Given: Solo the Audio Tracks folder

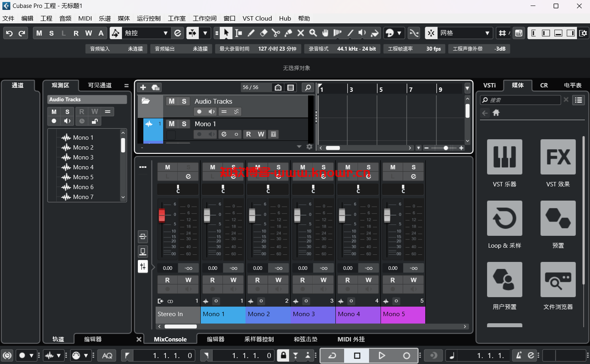Looking at the screenshot, I should [184, 101].
